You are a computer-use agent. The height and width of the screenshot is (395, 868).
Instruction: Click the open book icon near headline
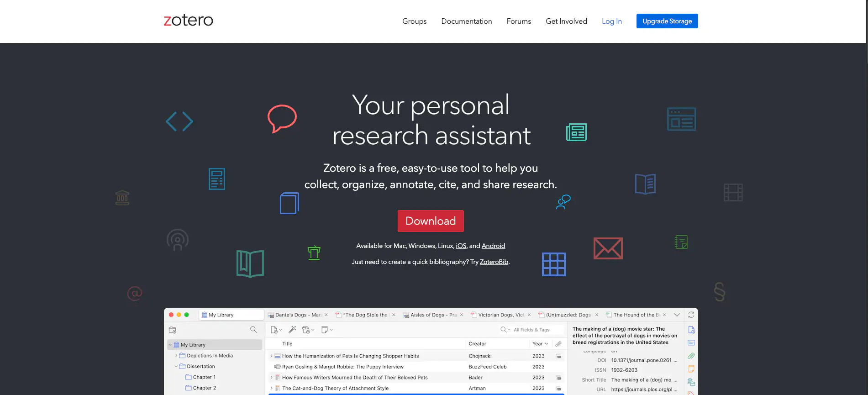click(x=645, y=184)
